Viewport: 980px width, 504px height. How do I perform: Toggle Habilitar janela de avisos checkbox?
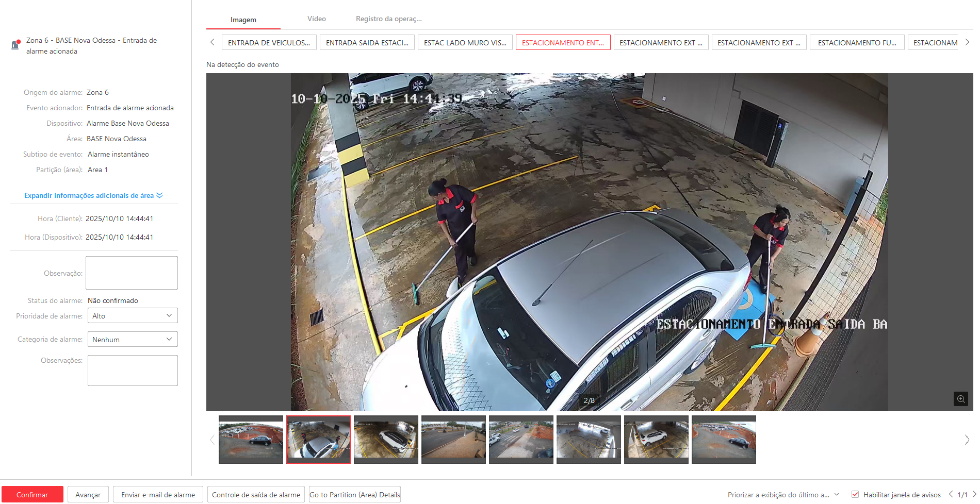point(855,494)
